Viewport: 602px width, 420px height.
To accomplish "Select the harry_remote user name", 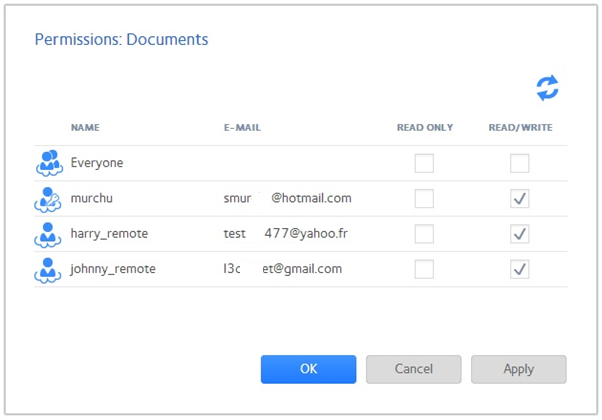I will coord(109,234).
